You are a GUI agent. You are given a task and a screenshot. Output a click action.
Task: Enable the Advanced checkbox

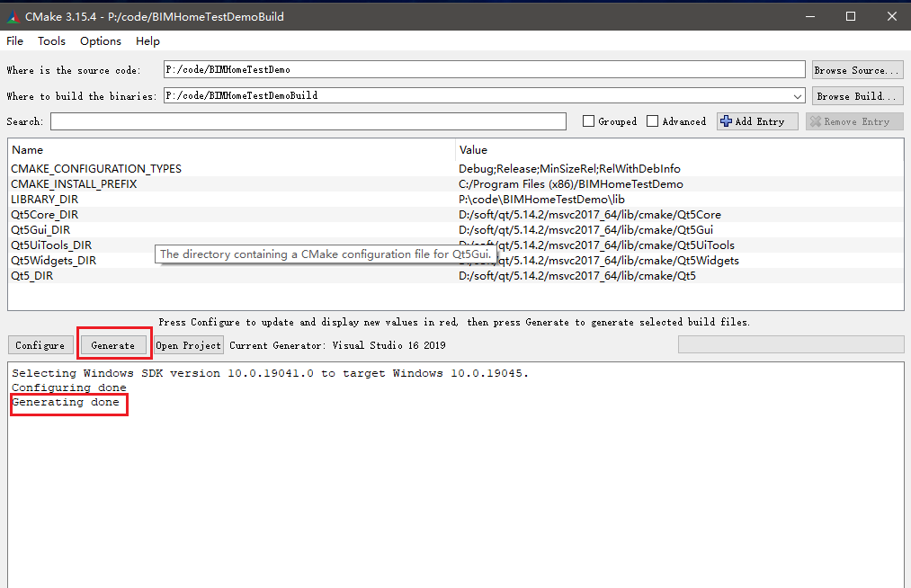pos(653,121)
